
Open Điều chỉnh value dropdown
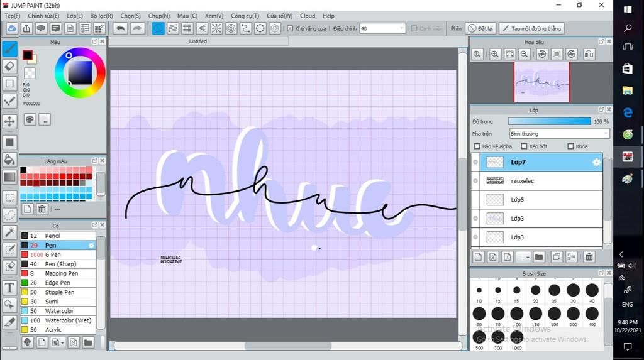[x=402, y=28]
